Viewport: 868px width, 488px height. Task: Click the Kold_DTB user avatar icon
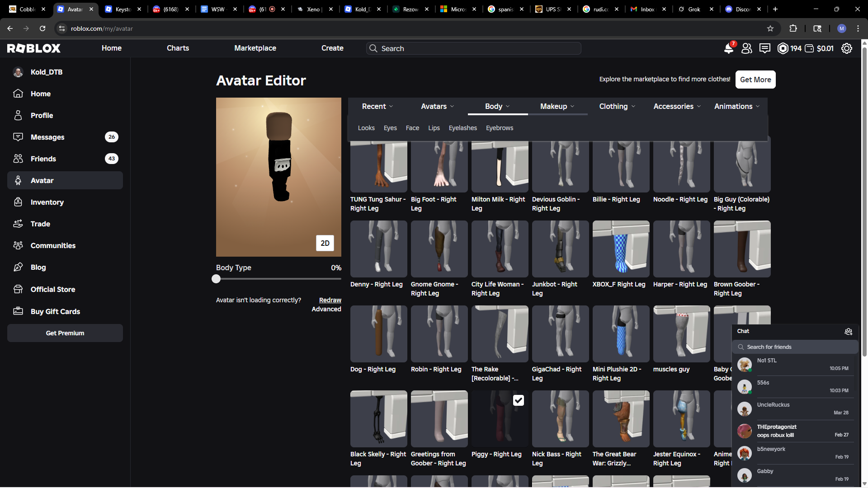[18, 72]
